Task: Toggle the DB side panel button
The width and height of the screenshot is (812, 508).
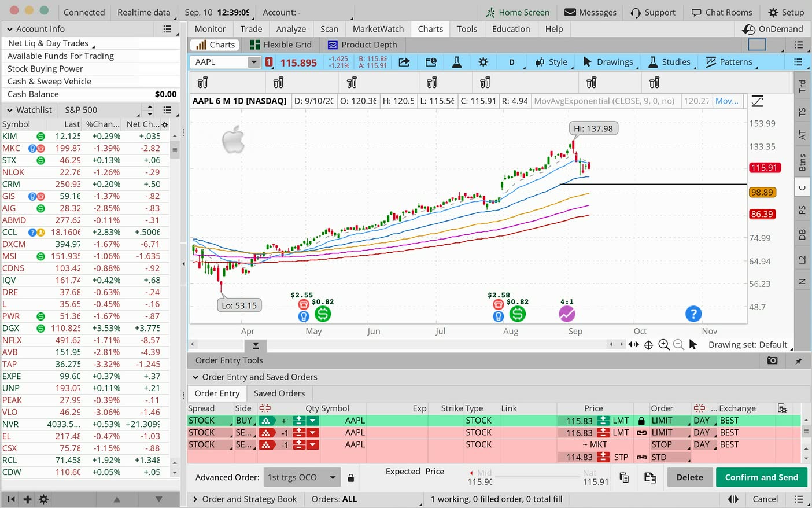Action: [802, 234]
